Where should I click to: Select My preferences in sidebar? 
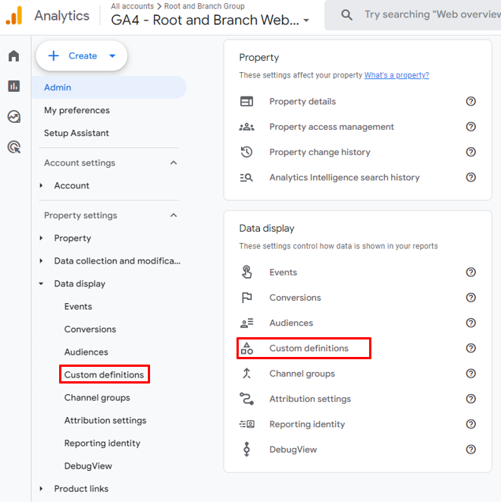pos(77,110)
